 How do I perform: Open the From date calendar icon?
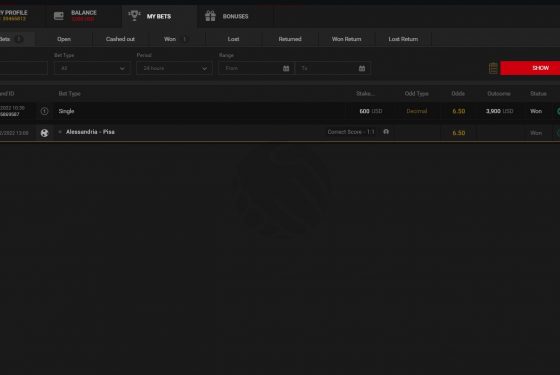tap(286, 68)
